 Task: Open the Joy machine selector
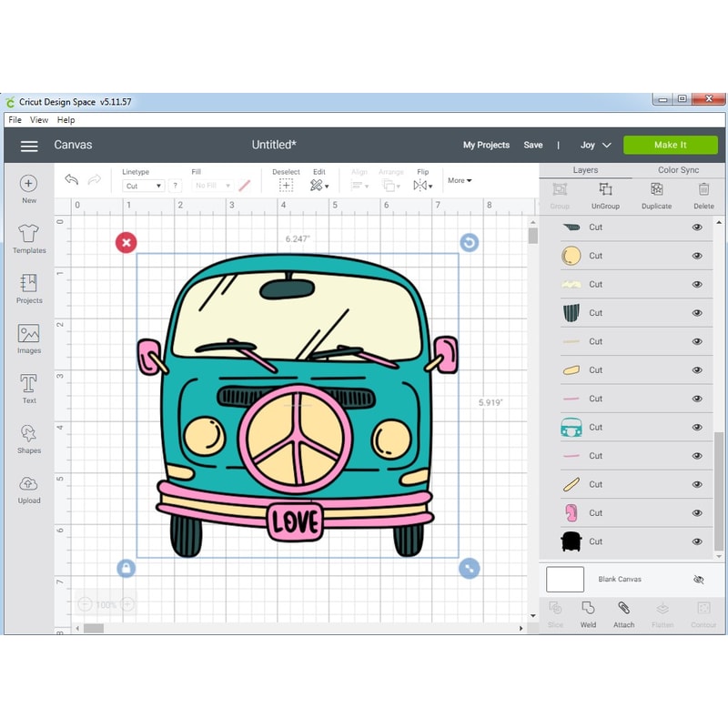[x=591, y=145]
